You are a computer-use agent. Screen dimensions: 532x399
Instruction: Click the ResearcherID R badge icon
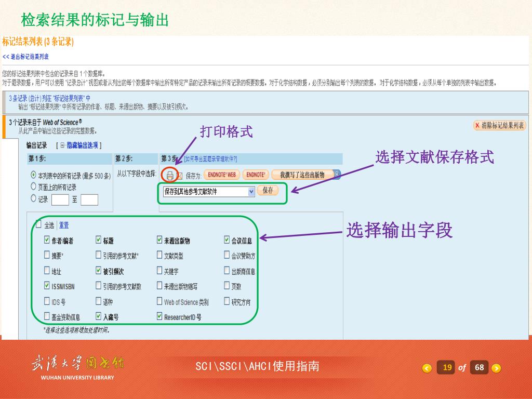tap(337, 175)
